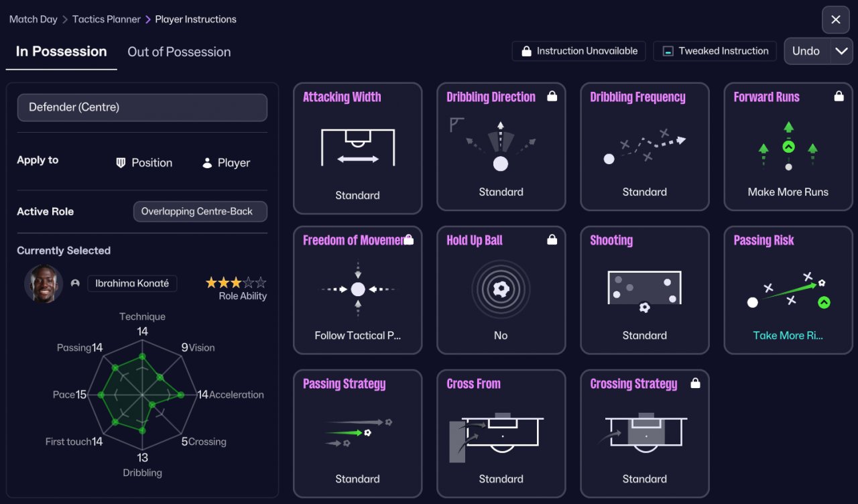This screenshot has width=858, height=504.
Task: Click the Attacking Width pitch icon
Action: [357, 147]
